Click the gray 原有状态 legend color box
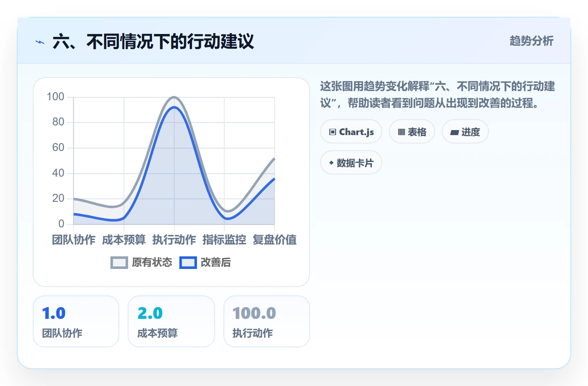 [x=119, y=263]
